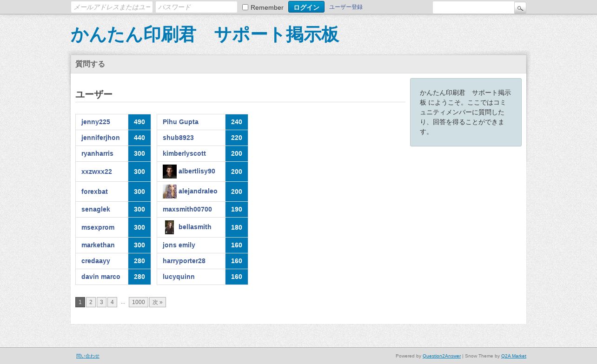
Task: Open user profile jons emily
Action: coord(179,245)
